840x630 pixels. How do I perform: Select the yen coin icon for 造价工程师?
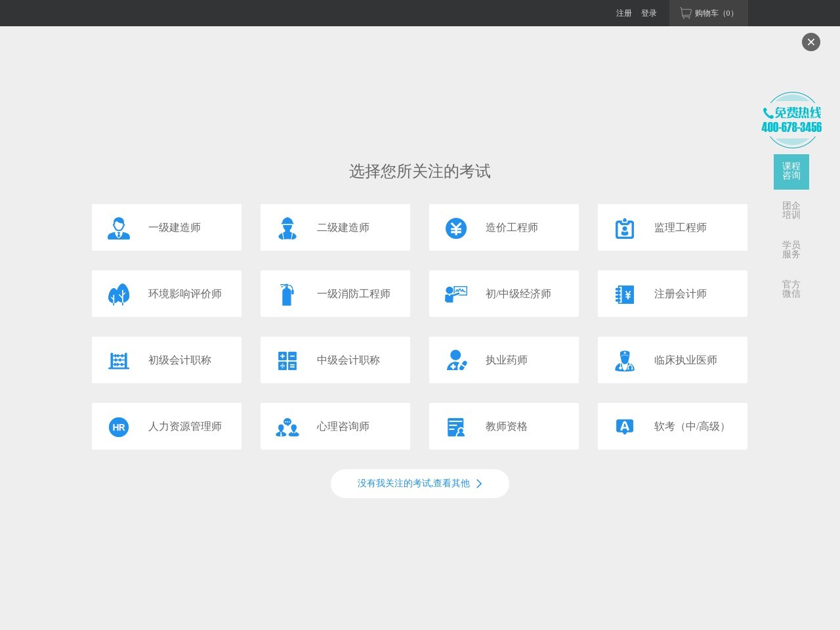tap(456, 228)
